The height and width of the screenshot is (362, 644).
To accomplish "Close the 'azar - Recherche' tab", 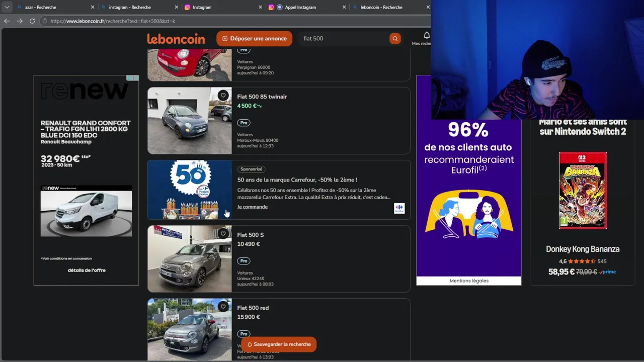I will [x=93, y=7].
